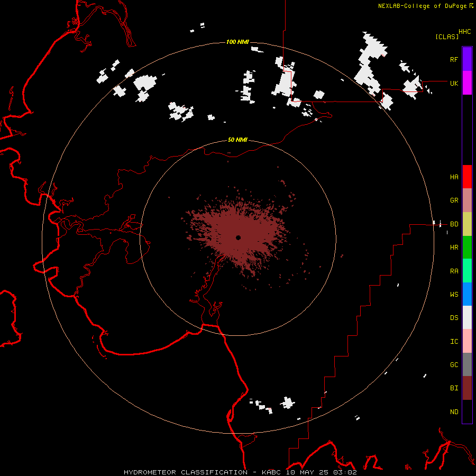Image resolution: width=476 pixels, height=476 pixels.
Task: Click the 50 NMI range ring label
Action: pyautogui.click(x=237, y=140)
